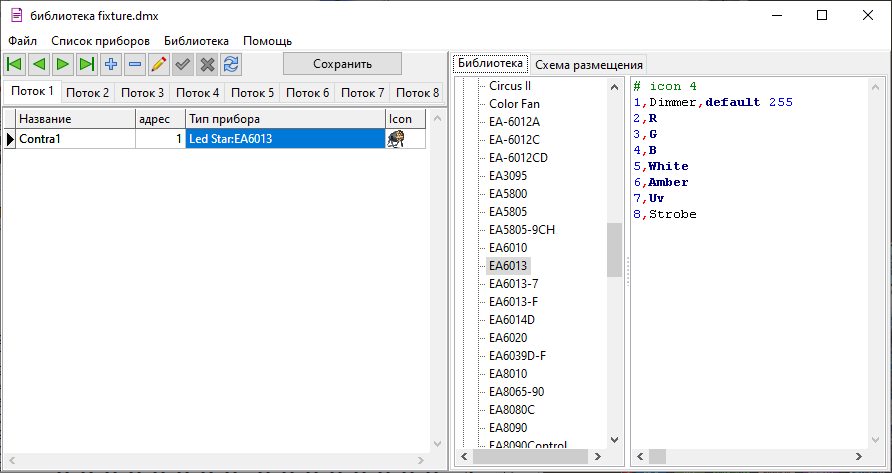Viewport: 892px width, 473px height.
Task: Click the Сохранить button
Action: pos(342,64)
